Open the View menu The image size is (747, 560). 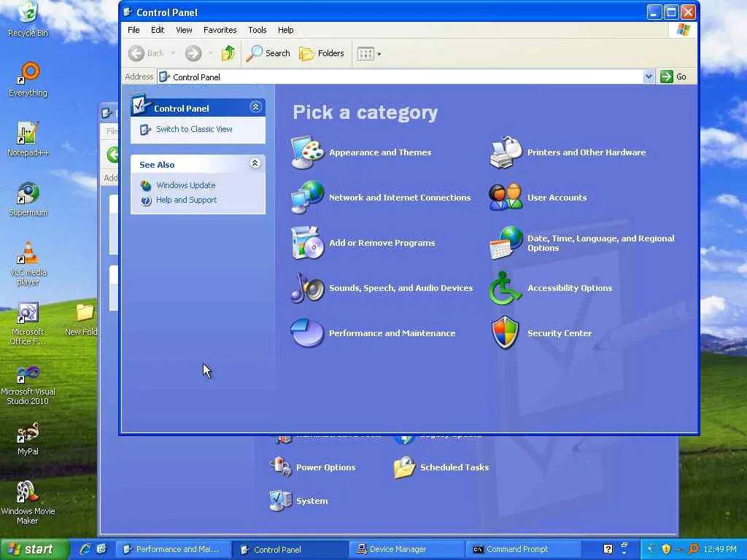[x=184, y=30]
